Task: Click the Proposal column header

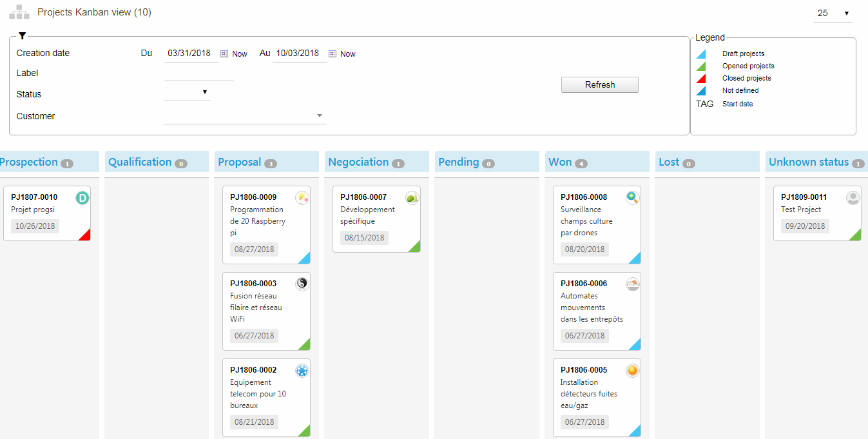Action: pyautogui.click(x=240, y=162)
